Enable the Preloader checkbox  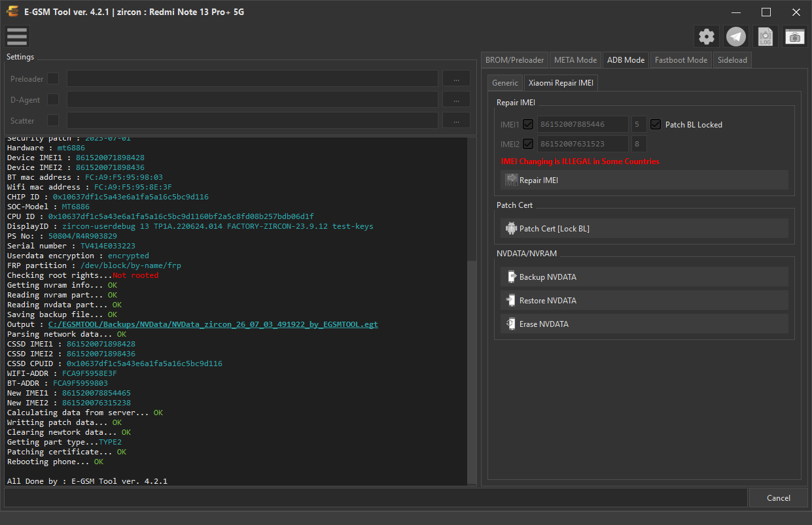point(53,79)
